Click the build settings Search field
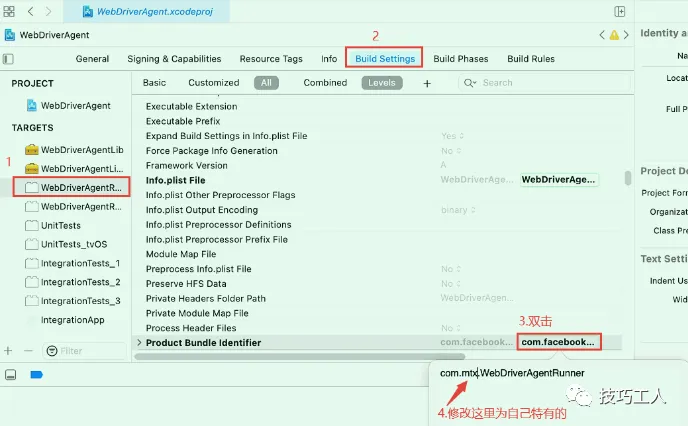 pyautogui.click(x=544, y=82)
